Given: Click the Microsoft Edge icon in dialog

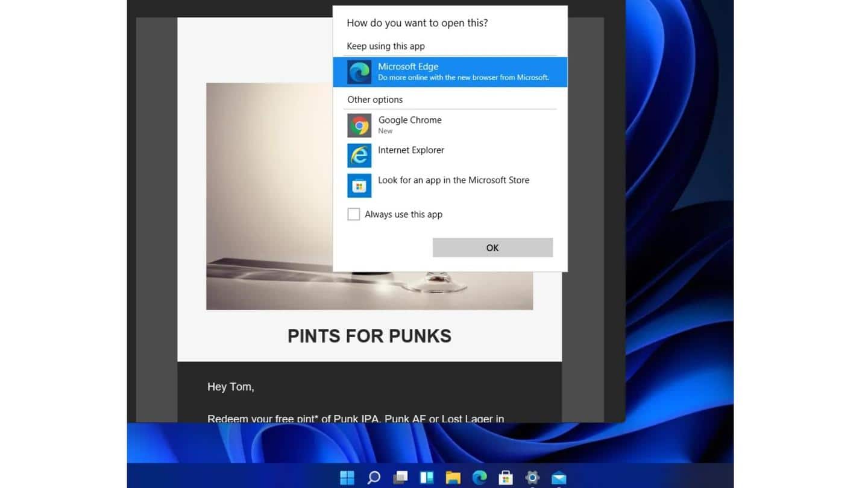Looking at the screenshot, I should tap(359, 72).
